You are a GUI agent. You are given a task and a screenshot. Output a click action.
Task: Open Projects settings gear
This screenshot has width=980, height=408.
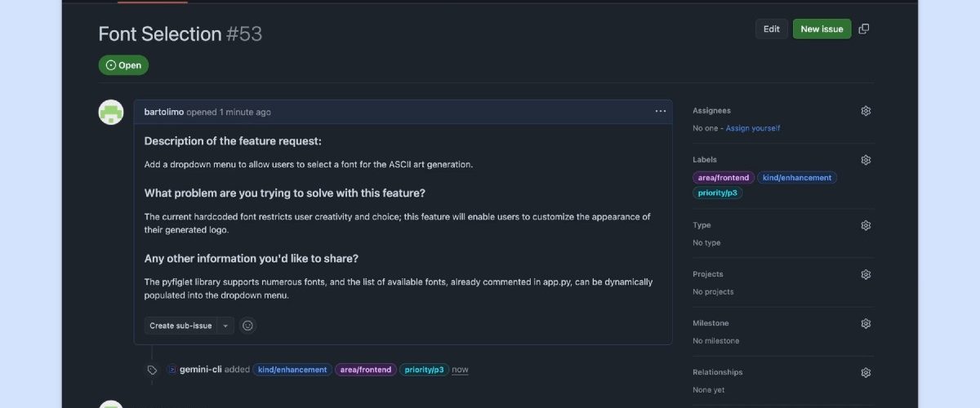pyautogui.click(x=866, y=274)
